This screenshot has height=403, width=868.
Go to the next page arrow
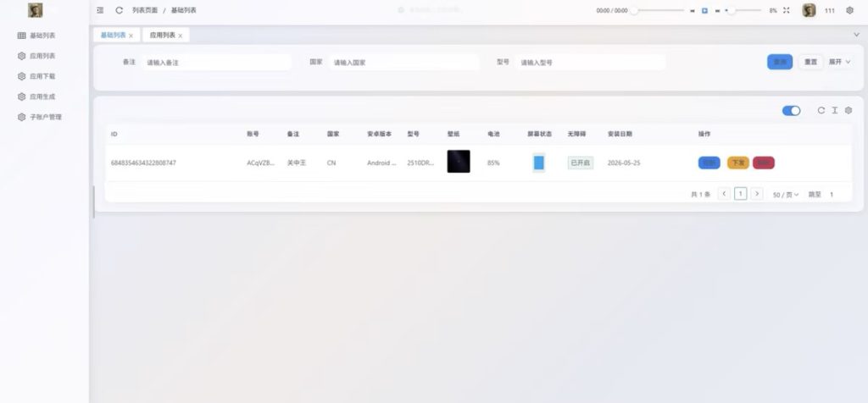coord(757,194)
